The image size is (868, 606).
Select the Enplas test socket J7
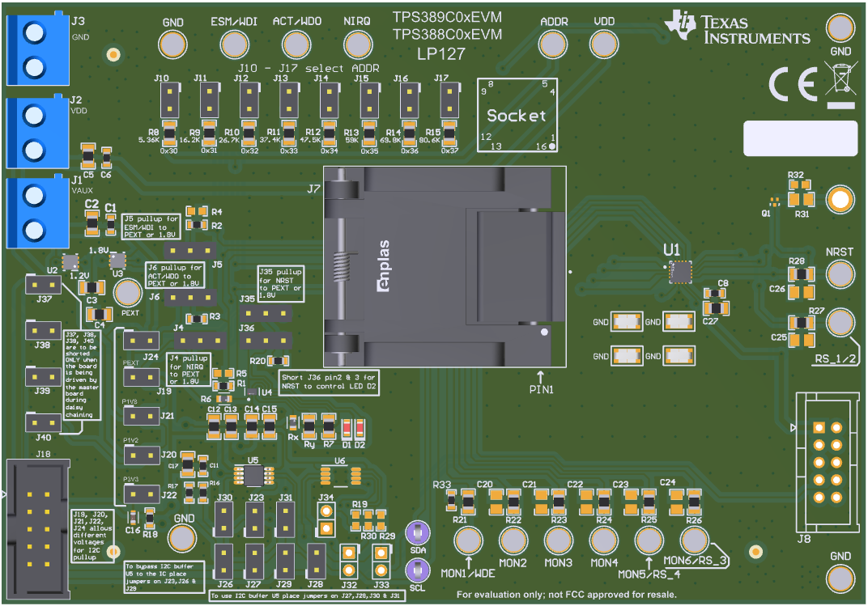444,267
